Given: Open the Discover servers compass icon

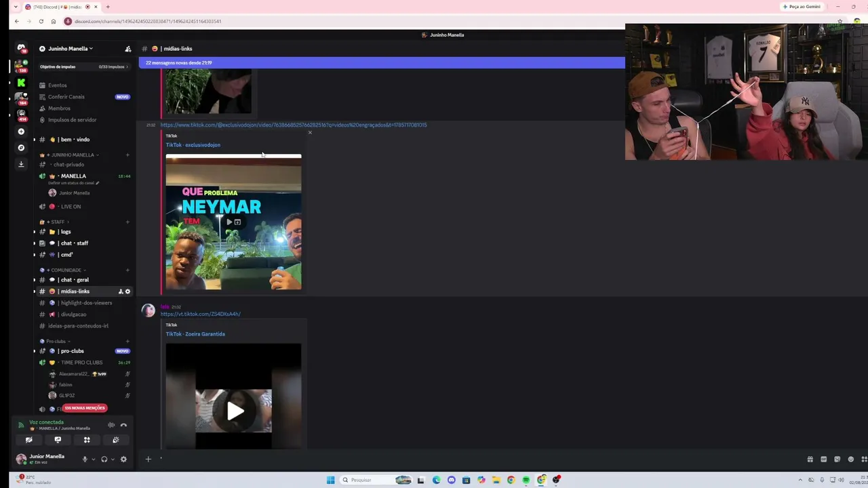Looking at the screenshot, I should pos(21,148).
